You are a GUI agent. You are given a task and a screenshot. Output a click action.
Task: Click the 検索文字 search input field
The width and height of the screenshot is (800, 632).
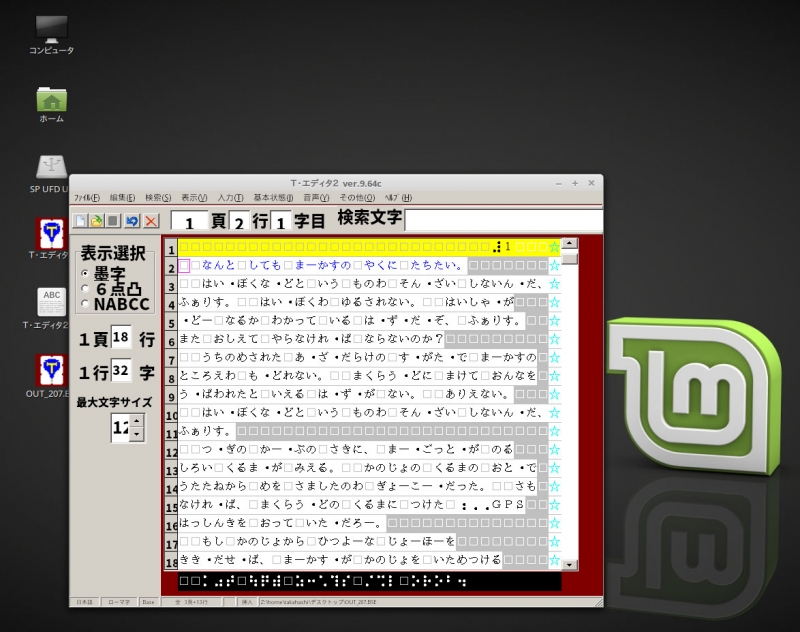(x=503, y=220)
